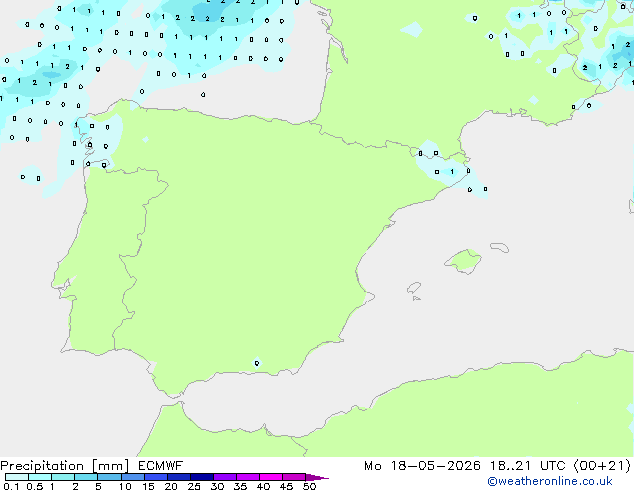Click the Menorca island outline
Screen dimensions: 634x490
[x=499, y=247]
